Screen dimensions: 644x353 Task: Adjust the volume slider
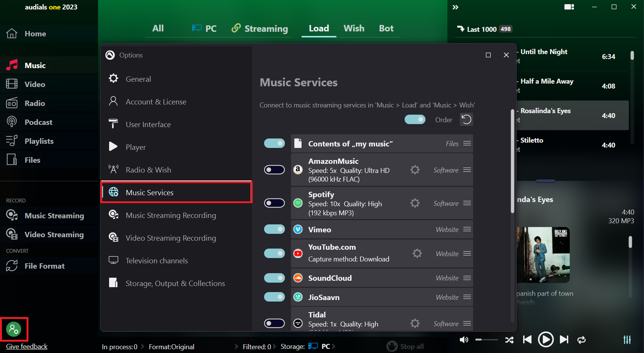(x=487, y=340)
